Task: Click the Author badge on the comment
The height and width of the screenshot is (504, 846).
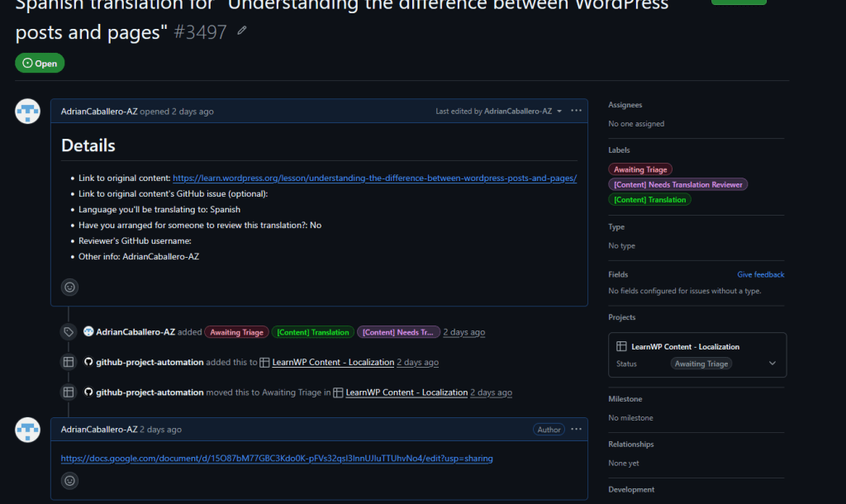Action: point(549,430)
